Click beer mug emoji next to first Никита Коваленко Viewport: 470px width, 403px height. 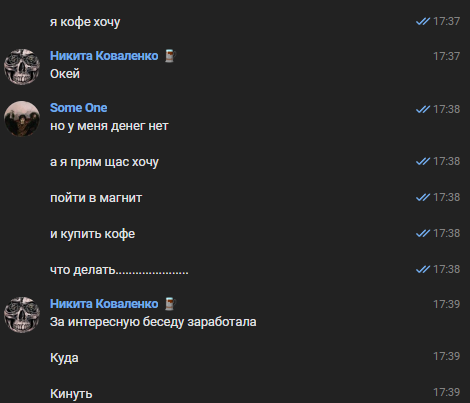[170, 56]
